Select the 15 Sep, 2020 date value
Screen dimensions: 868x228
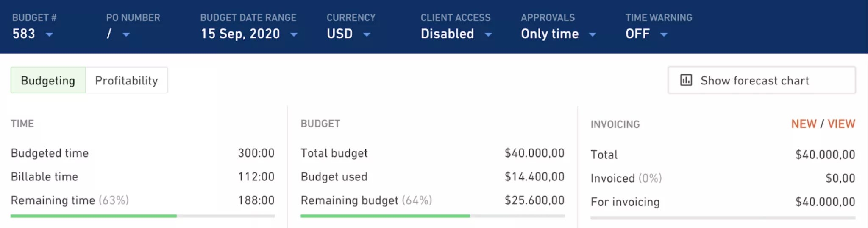click(240, 34)
